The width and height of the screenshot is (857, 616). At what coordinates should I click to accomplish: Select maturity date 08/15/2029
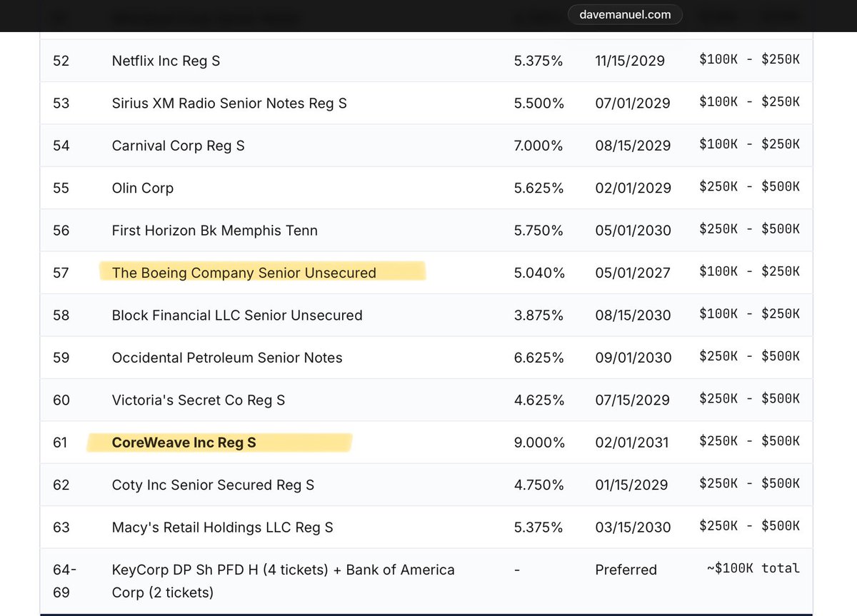pyautogui.click(x=633, y=146)
